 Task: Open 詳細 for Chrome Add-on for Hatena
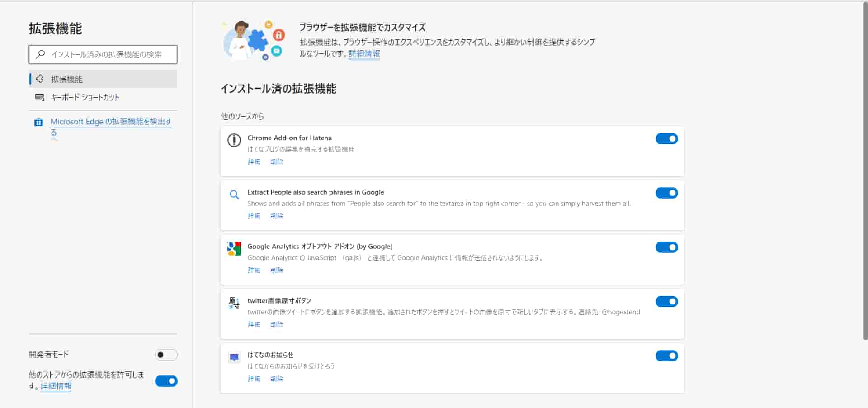click(x=254, y=161)
